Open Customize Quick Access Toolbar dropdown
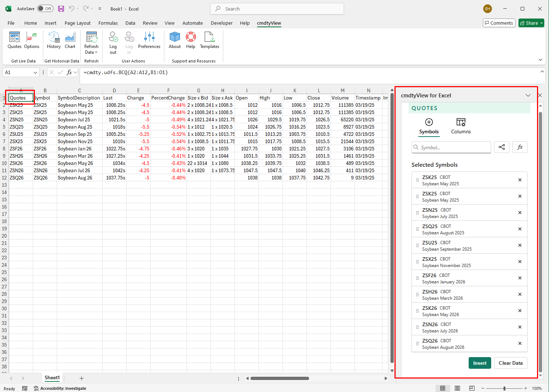 (100, 9)
